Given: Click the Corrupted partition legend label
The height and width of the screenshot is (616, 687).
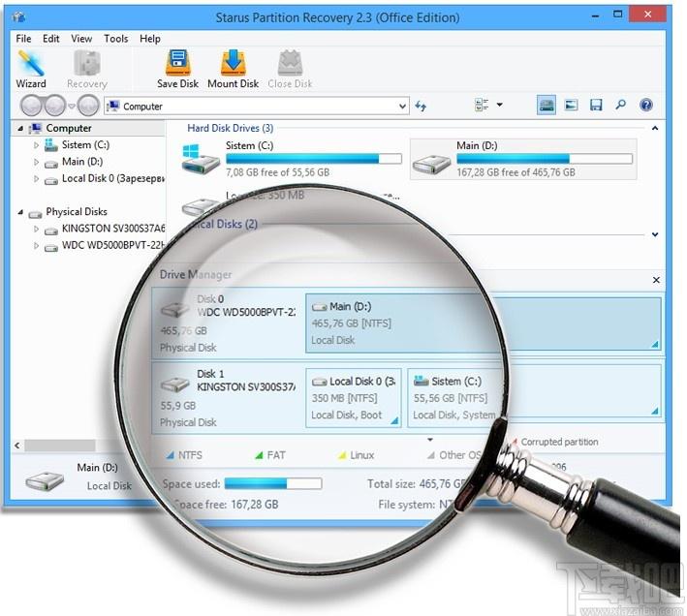Looking at the screenshot, I should pyautogui.click(x=559, y=442).
